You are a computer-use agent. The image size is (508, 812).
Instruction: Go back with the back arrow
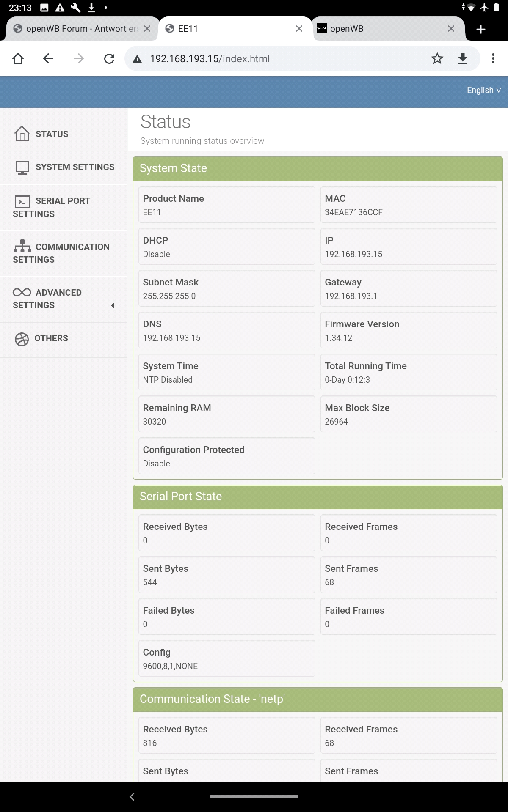coord(48,58)
